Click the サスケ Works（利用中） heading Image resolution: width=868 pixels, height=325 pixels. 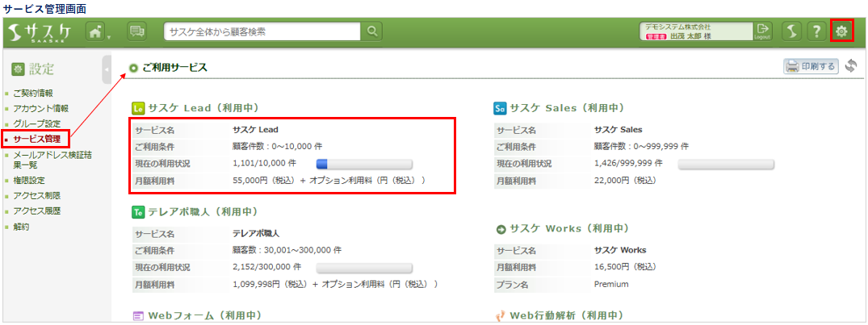click(569, 229)
